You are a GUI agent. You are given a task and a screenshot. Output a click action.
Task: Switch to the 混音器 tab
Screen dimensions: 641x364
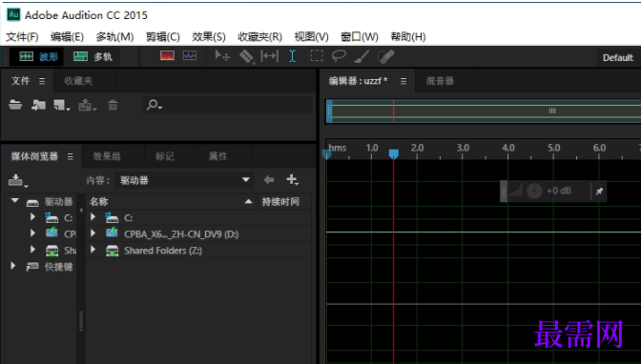coord(440,81)
